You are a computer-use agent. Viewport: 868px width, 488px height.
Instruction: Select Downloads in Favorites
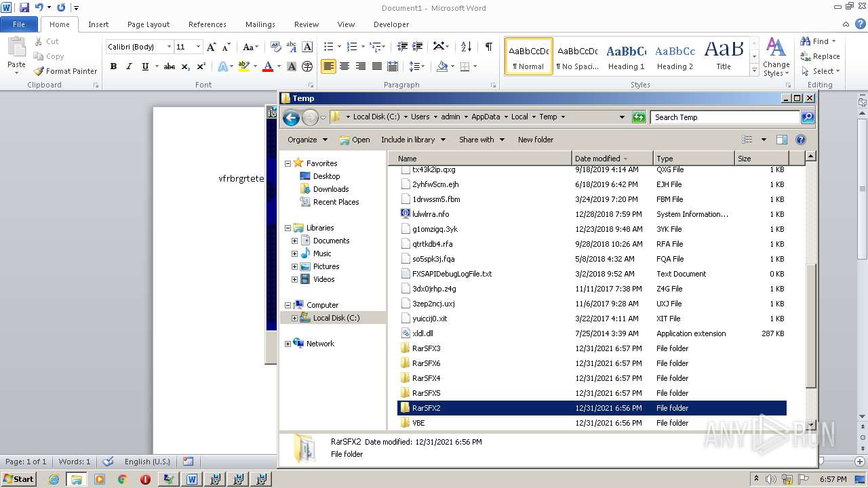coord(331,189)
